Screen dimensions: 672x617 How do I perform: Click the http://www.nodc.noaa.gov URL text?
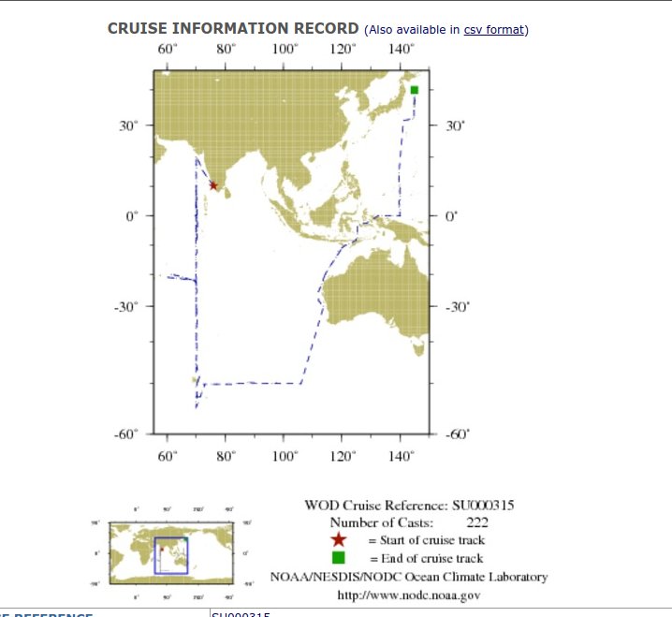pyautogui.click(x=409, y=595)
